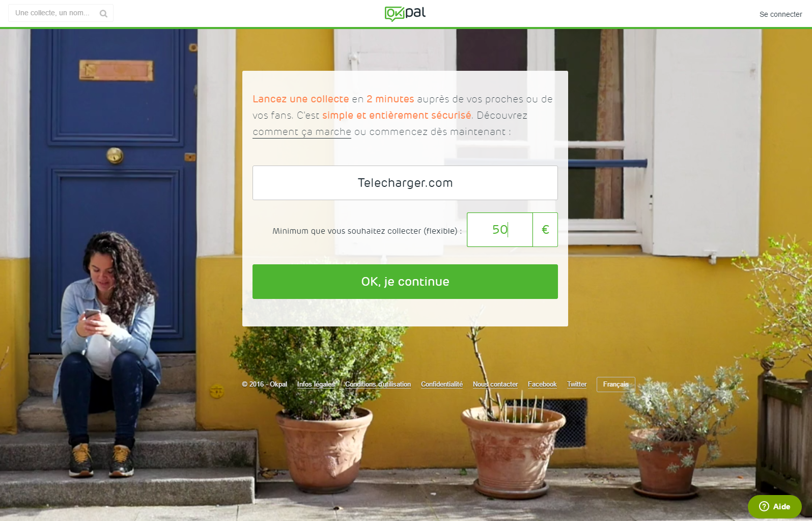Click the Aide help button
The width and height of the screenshot is (812, 521).
774,506
